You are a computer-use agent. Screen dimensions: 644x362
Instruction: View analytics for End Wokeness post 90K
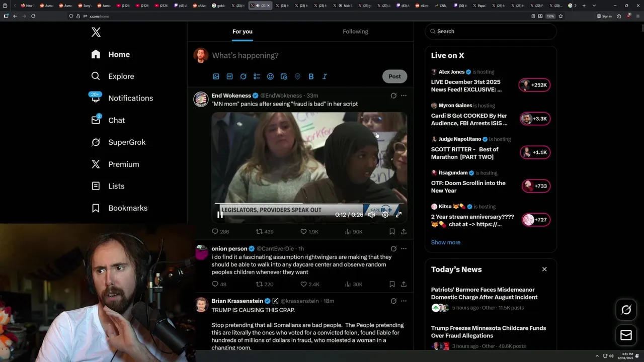353,232
